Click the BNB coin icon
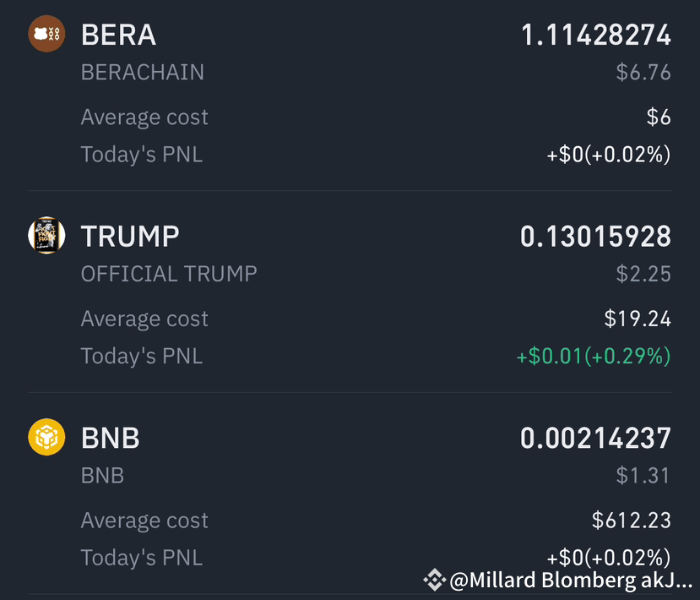 [46, 437]
